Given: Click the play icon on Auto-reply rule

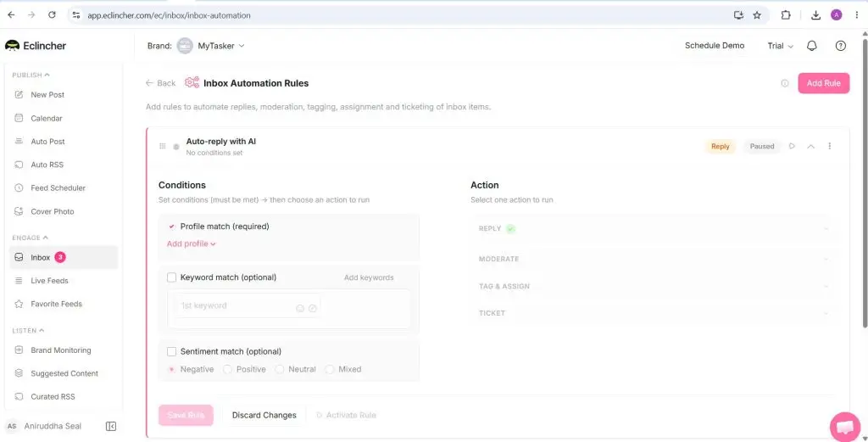Looking at the screenshot, I should pyautogui.click(x=793, y=146).
